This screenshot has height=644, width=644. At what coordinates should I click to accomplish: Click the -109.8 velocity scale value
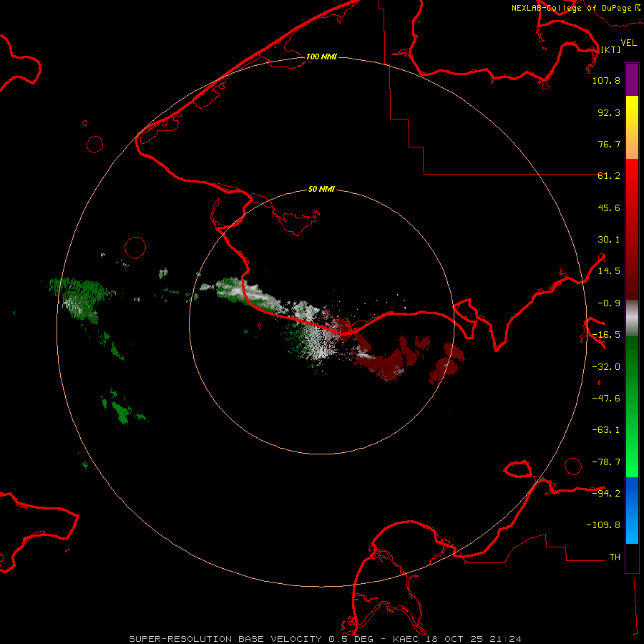(x=603, y=525)
